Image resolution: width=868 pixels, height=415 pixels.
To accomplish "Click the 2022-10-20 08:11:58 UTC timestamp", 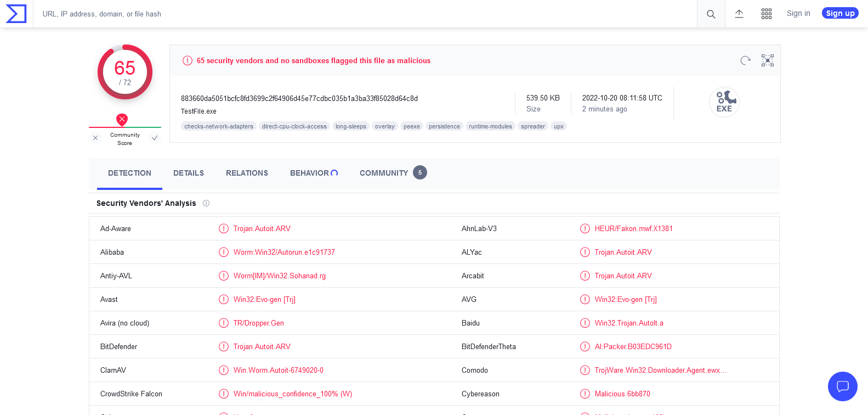I will 622,98.
